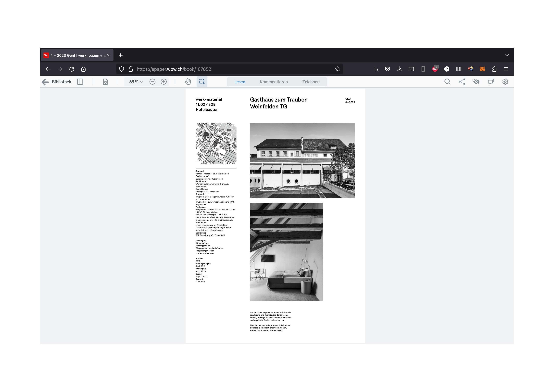Click the zoom out minus icon
Image resolution: width=554 pixels, height=392 pixels.
[152, 82]
